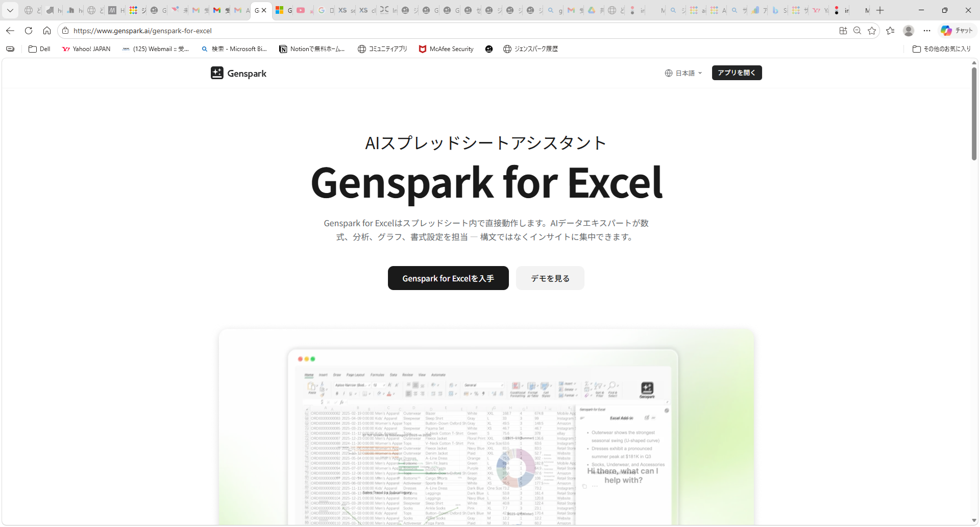Add this page to Collections
The image size is (980, 527).
(891, 31)
